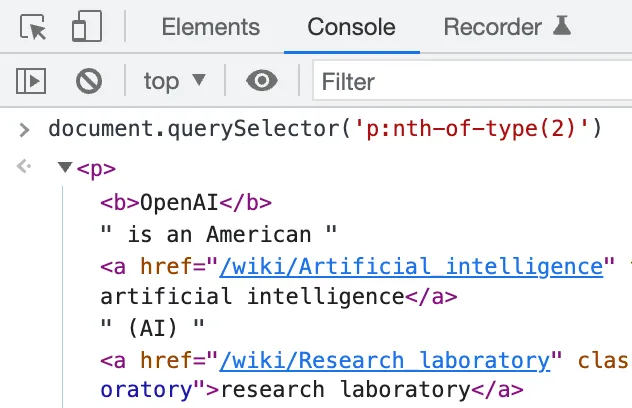Select the " is an American " text node
Image resolution: width=632 pixels, height=408 pixels.
click(218, 234)
